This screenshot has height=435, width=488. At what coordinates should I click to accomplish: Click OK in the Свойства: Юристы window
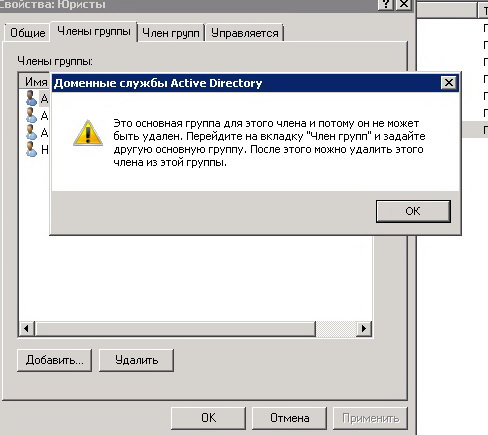(208, 418)
